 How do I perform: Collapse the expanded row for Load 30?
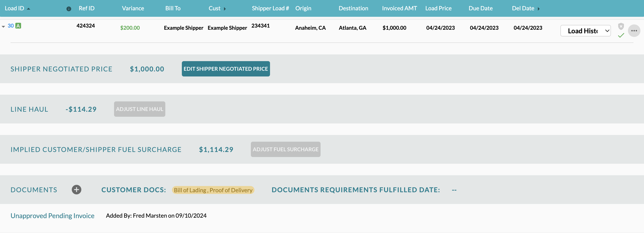click(x=4, y=26)
